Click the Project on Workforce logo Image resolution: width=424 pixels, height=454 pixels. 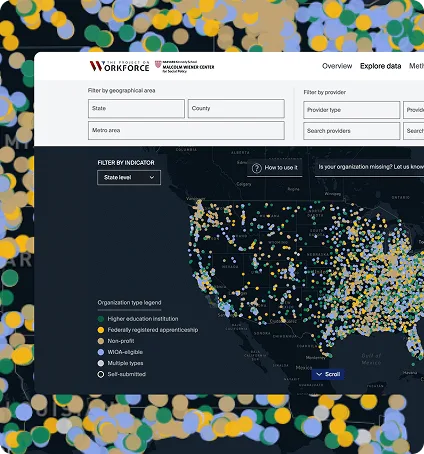coord(119,66)
